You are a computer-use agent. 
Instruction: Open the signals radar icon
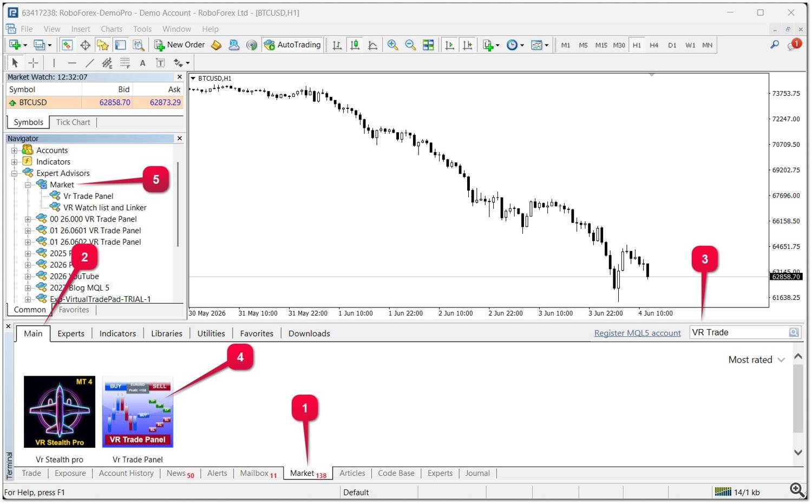[x=252, y=45]
